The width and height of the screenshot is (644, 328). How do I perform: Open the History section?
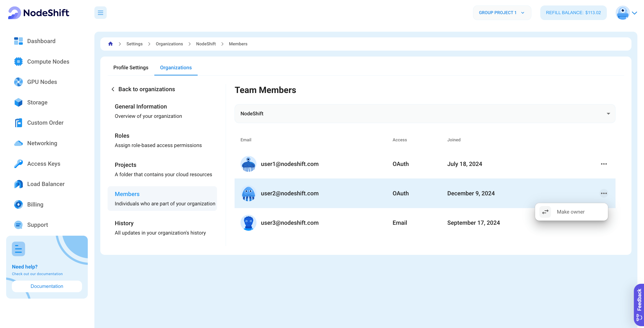pyautogui.click(x=162, y=228)
